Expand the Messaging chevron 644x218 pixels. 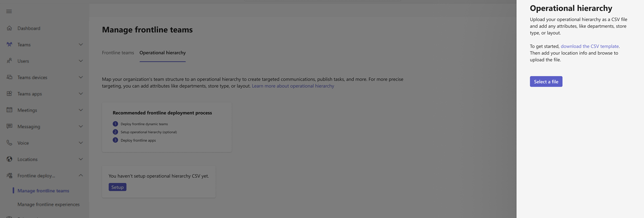(x=81, y=126)
